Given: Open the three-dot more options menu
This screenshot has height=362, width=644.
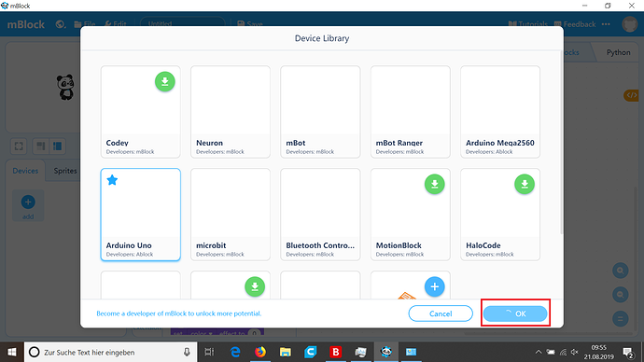Looking at the screenshot, I should (606, 24).
